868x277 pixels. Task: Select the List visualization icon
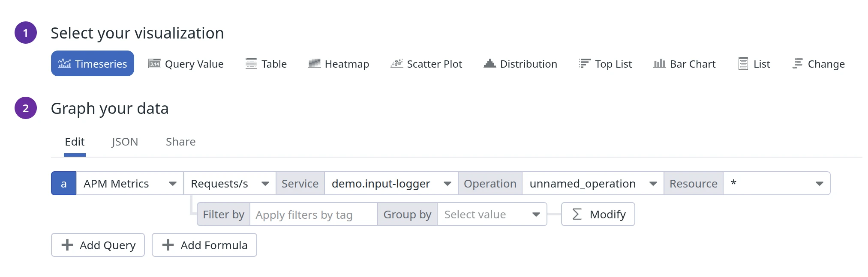click(743, 64)
